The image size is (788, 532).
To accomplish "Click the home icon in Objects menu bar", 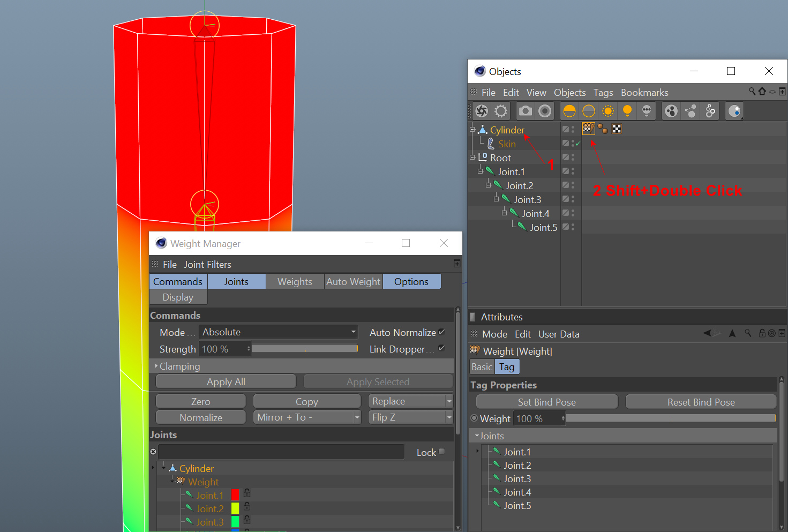I will pyautogui.click(x=762, y=92).
